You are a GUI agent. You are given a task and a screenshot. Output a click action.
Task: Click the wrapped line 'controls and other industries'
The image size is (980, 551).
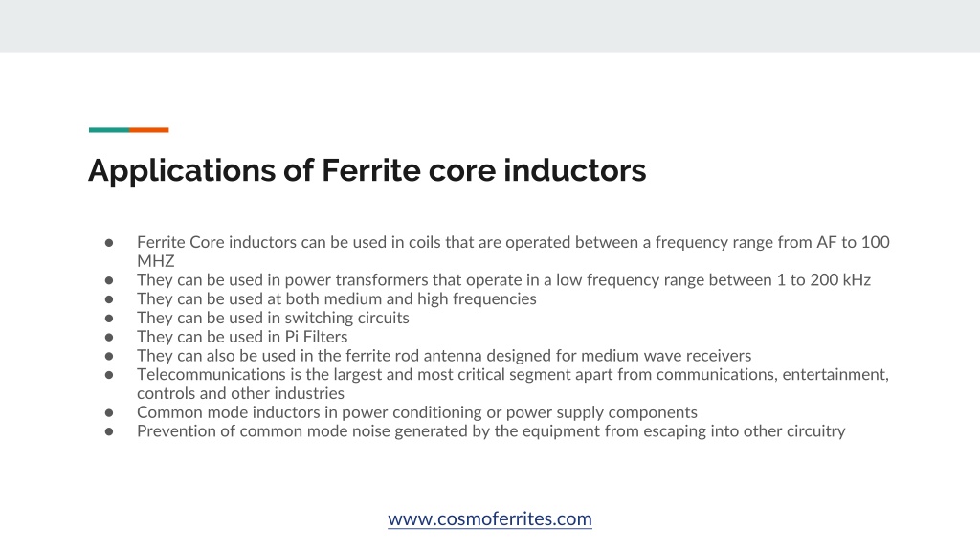point(240,393)
